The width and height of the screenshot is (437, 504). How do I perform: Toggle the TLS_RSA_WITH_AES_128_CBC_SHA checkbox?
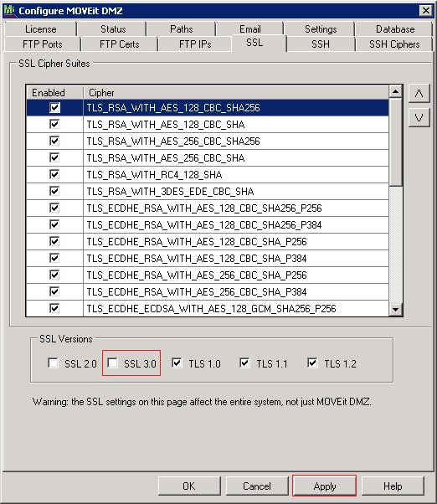pos(54,124)
